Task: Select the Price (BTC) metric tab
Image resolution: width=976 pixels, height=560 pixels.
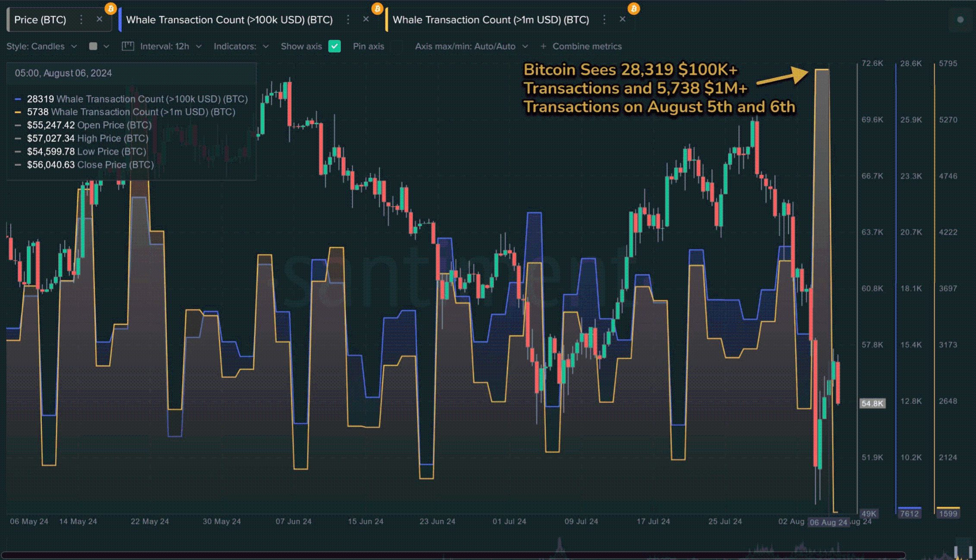Action: coord(40,20)
